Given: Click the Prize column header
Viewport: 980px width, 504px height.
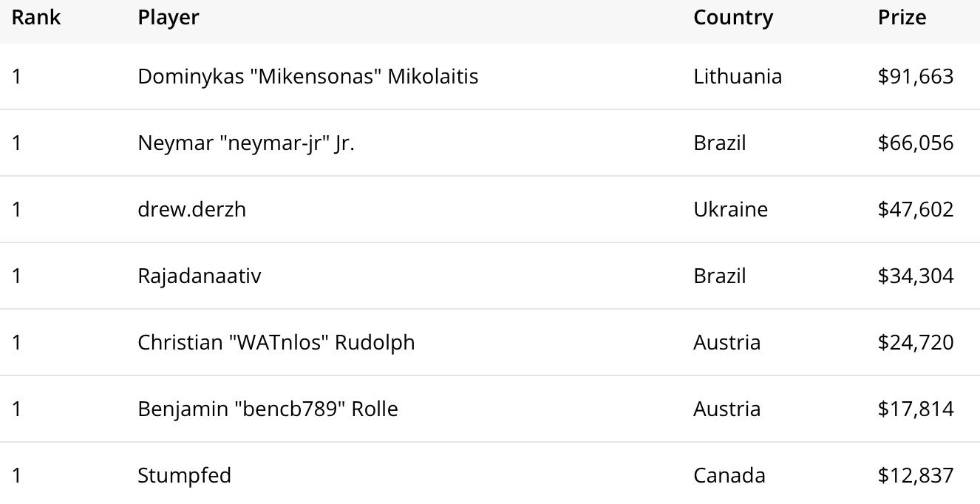Looking at the screenshot, I should click(x=902, y=18).
